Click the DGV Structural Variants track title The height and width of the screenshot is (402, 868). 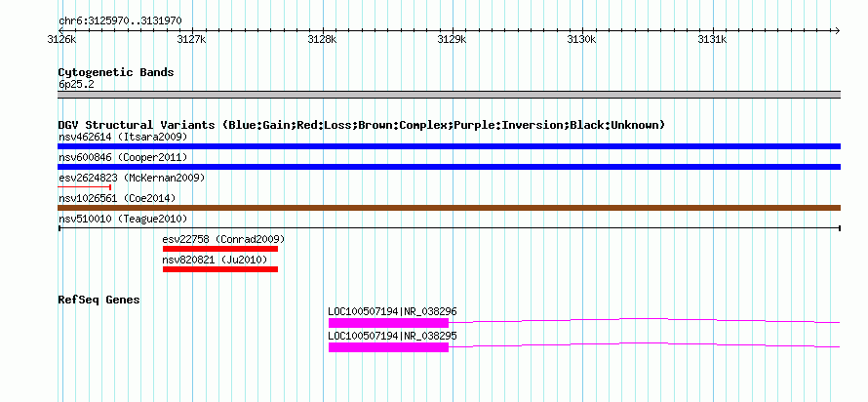click(362, 125)
